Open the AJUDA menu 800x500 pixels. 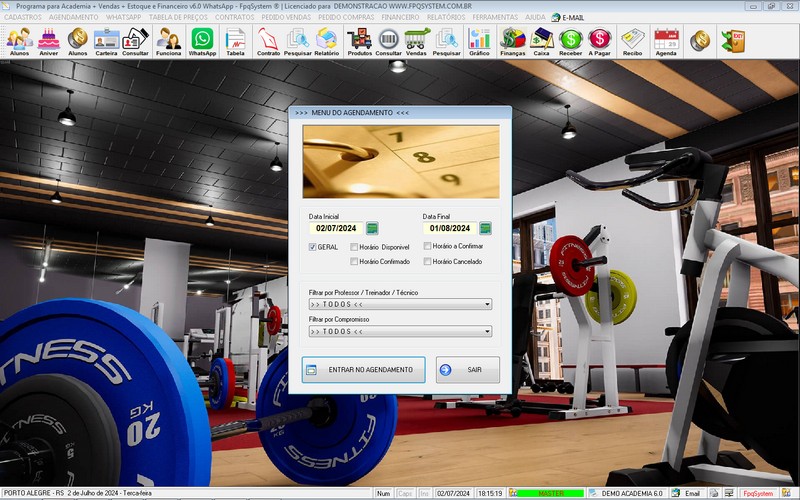(x=535, y=17)
